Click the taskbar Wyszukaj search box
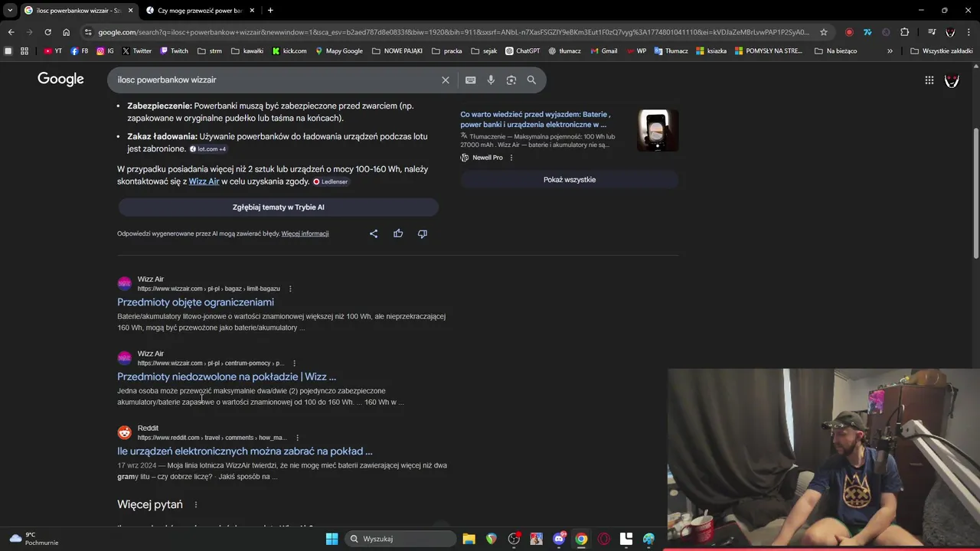 (400, 539)
